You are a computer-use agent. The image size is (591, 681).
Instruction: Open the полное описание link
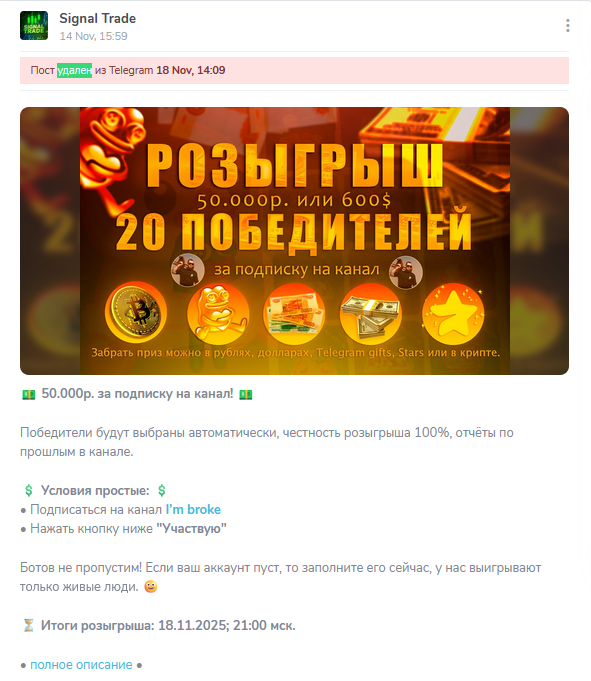pyautogui.click(x=81, y=665)
